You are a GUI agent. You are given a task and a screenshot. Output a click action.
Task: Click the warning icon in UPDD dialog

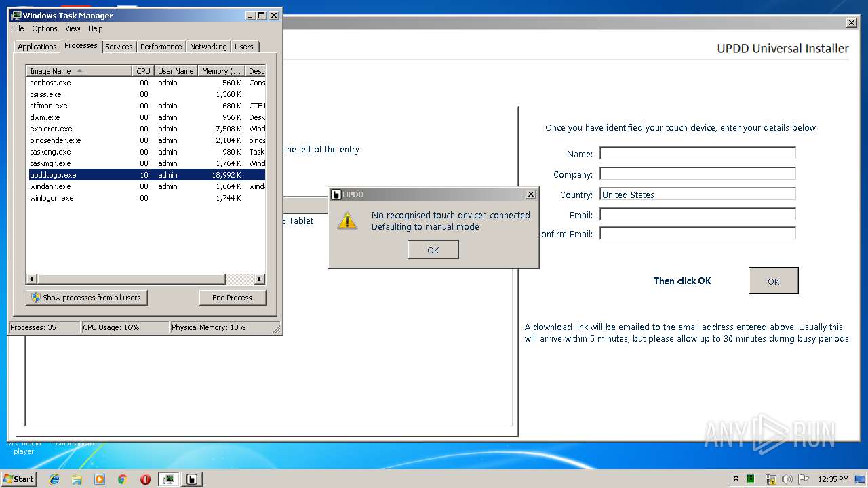[x=347, y=220]
